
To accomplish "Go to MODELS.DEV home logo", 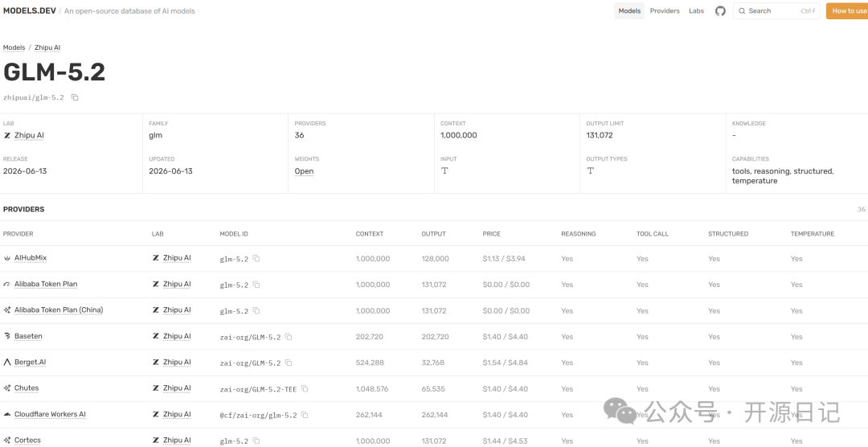I will pyautogui.click(x=30, y=11).
